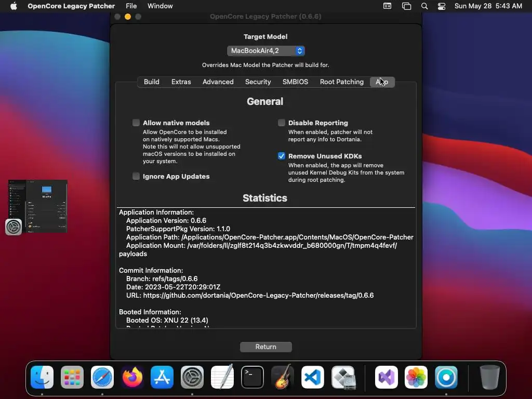This screenshot has height=399, width=532.
Task: Open the blue circular app in Dock
Action: tap(446, 377)
